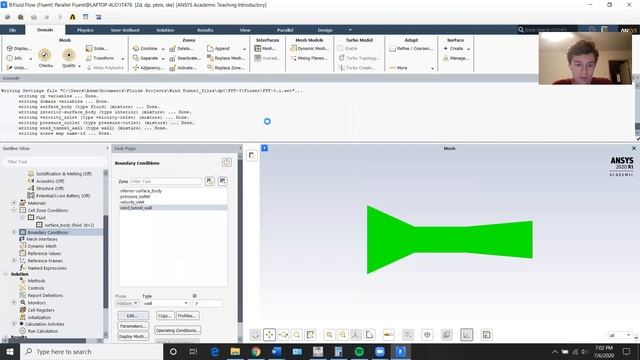The image size is (640, 360).
Task: Click the Parameters... button
Action: point(133,326)
